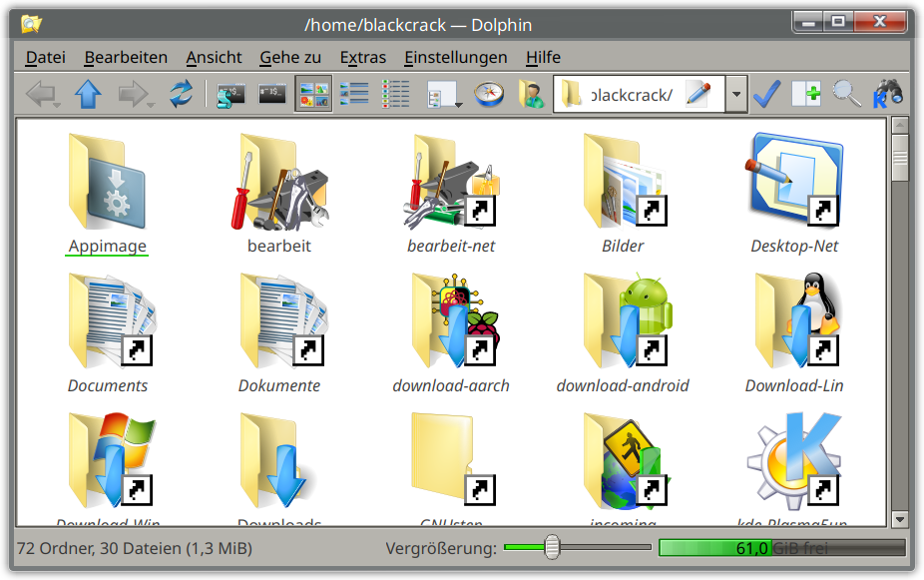Image resolution: width=924 pixels, height=580 pixels.
Task: Close the Dolphin window
Action: point(880,22)
